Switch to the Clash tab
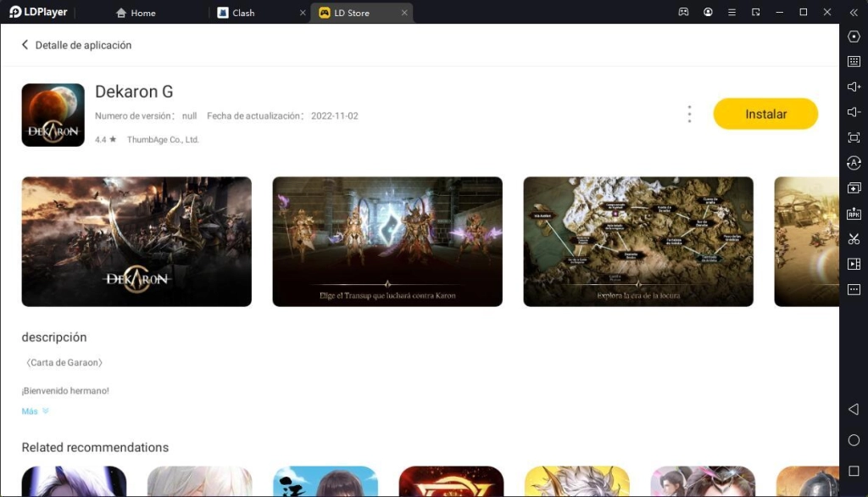The width and height of the screenshot is (868, 497). coord(243,13)
